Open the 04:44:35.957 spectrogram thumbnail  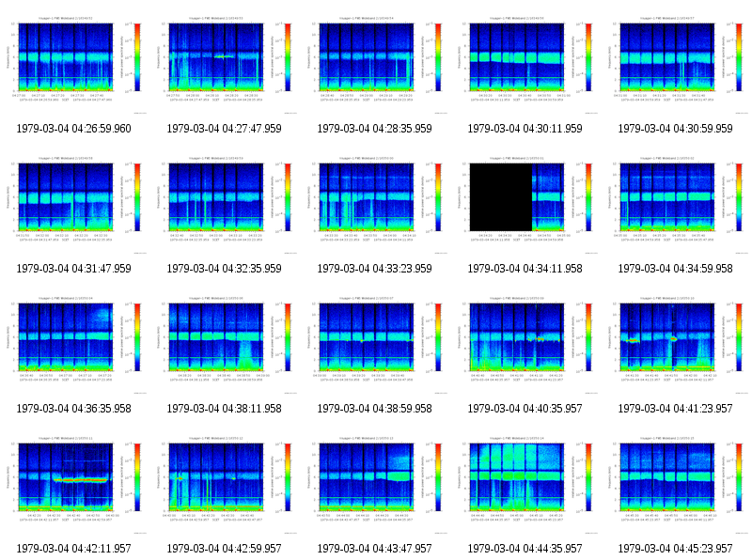(x=525, y=485)
